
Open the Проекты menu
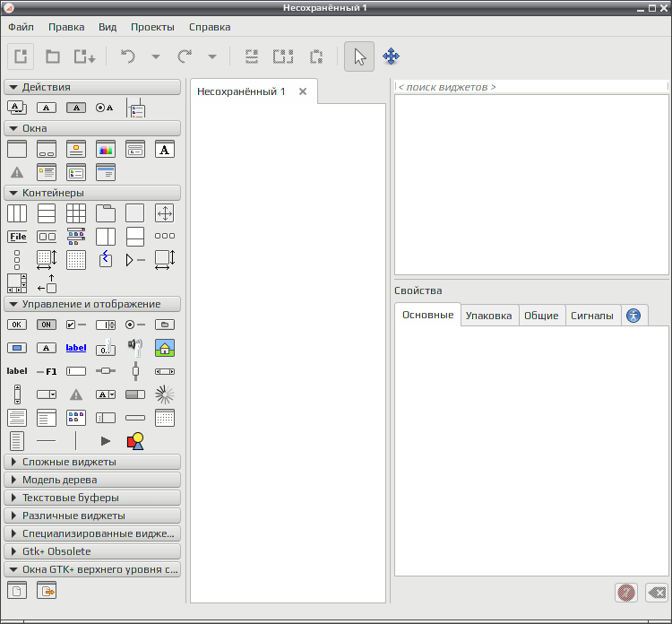click(x=152, y=27)
